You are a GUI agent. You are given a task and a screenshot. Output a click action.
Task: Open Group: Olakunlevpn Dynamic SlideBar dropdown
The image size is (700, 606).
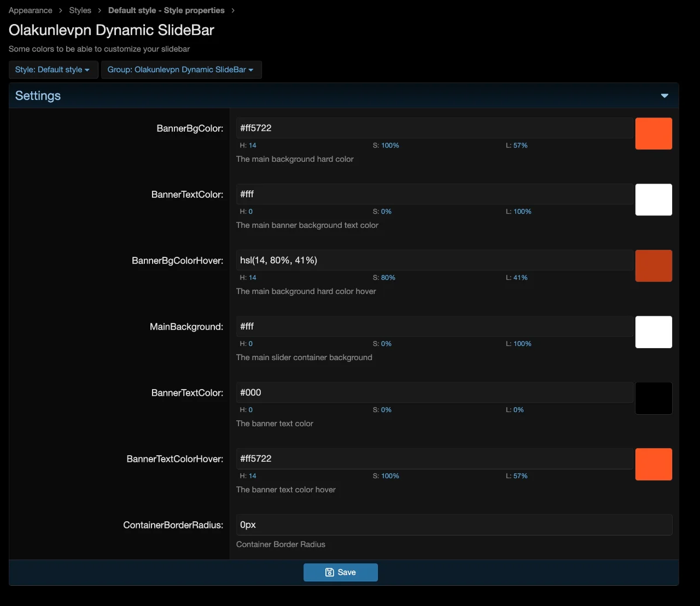(181, 70)
